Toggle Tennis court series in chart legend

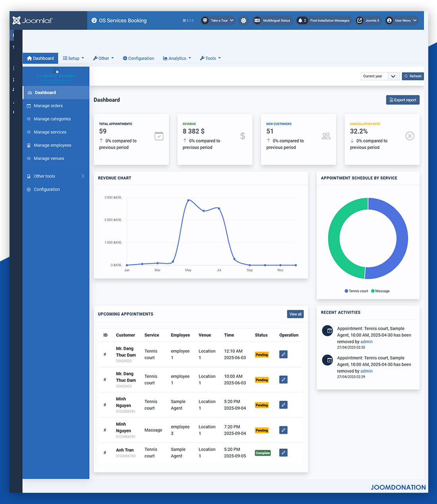[x=356, y=291]
